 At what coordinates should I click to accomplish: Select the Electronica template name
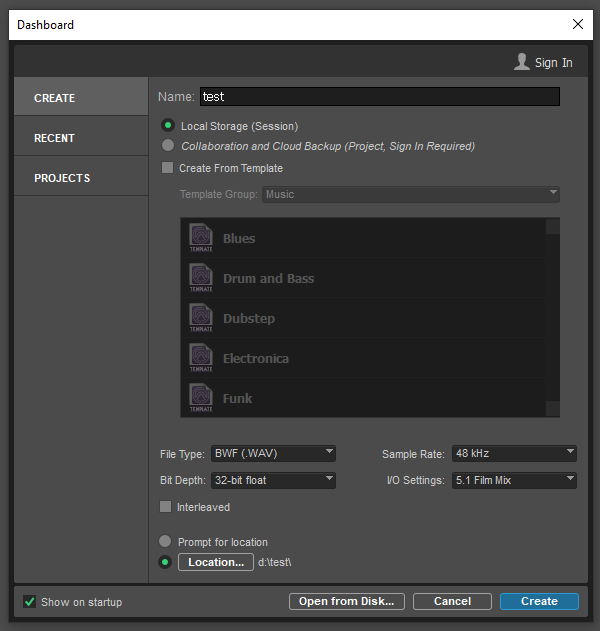[256, 358]
